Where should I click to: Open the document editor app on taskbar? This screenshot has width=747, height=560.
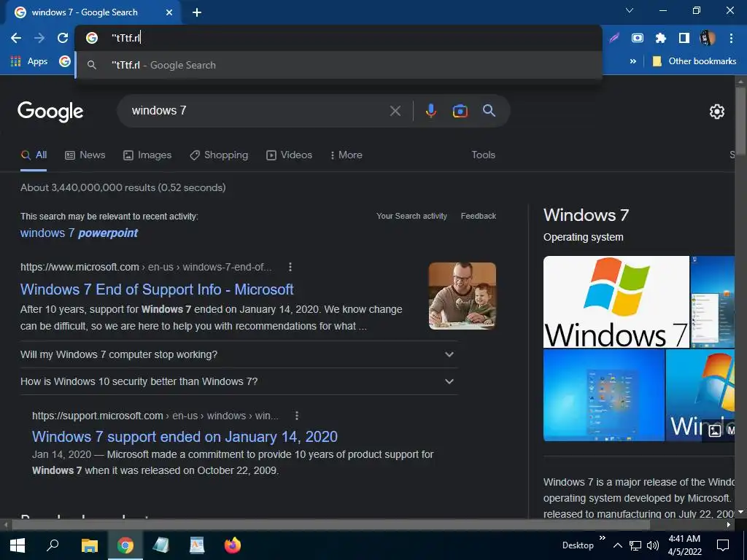197,545
